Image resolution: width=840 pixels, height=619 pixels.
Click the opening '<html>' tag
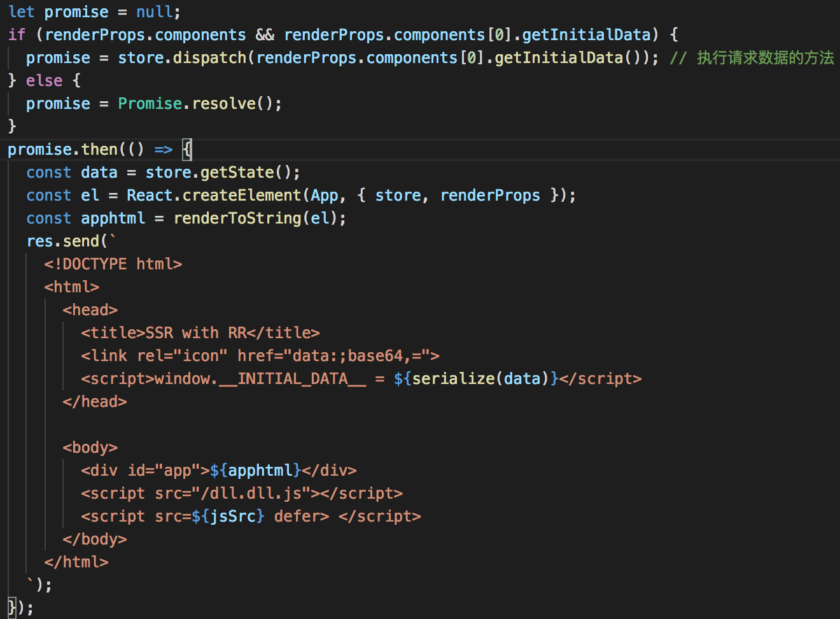(x=72, y=287)
